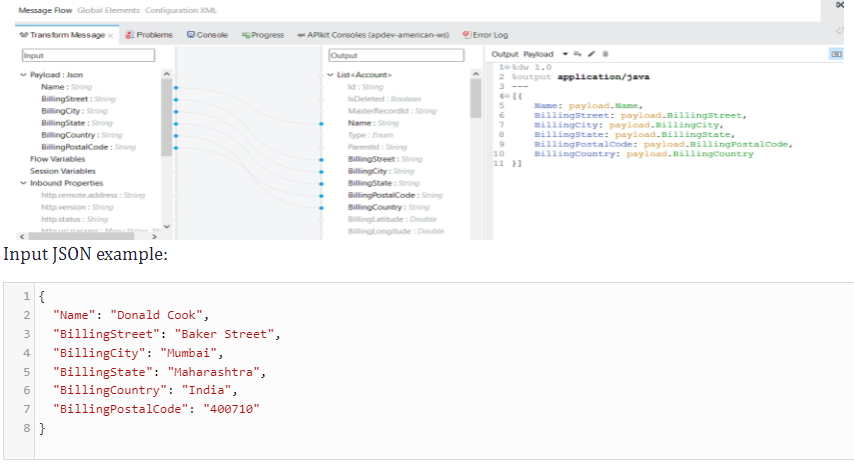Image resolution: width=854 pixels, height=470 pixels.
Task: Select output field Id : String
Action: [x=365, y=87]
